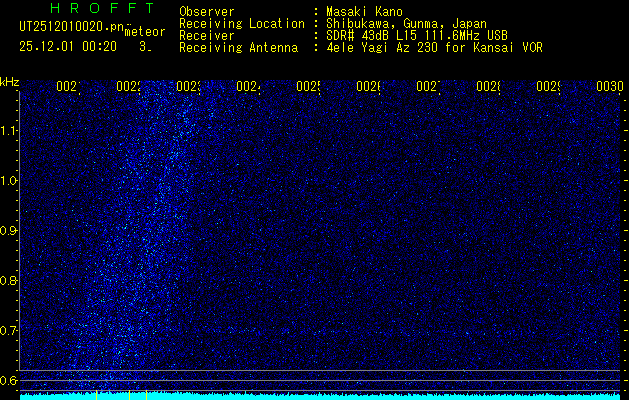Click the Observer field label

click(207, 12)
